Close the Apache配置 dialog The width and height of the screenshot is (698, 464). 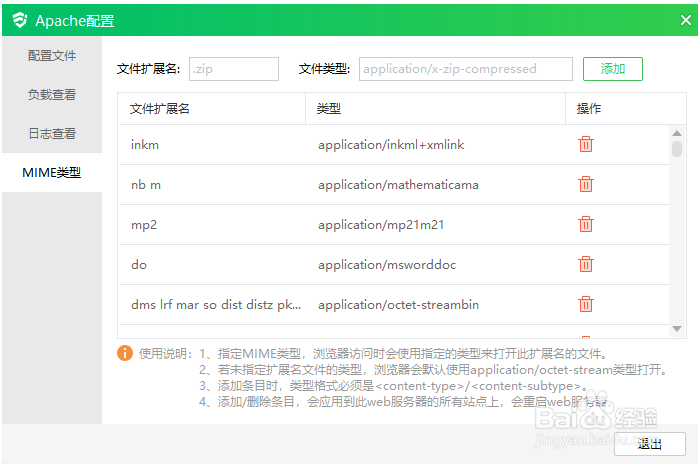686,20
